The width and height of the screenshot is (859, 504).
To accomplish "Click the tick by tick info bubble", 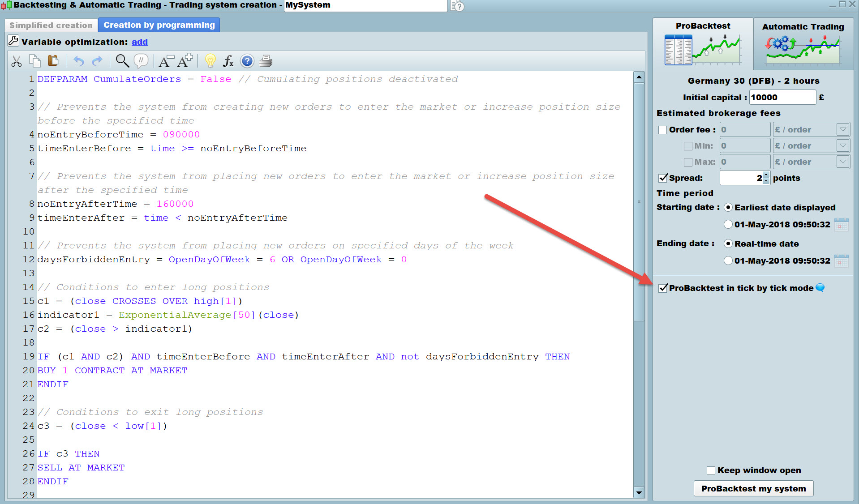I will pos(820,288).
